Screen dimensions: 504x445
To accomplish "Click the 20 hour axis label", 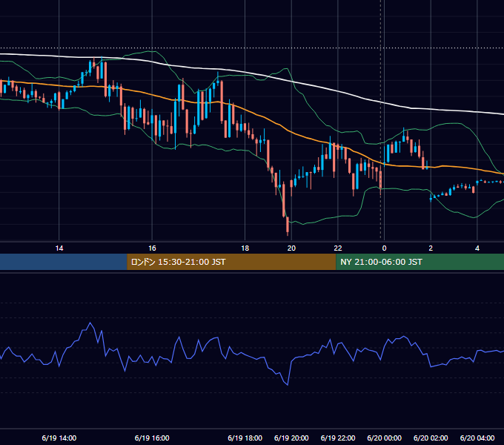I will point(291,248).
